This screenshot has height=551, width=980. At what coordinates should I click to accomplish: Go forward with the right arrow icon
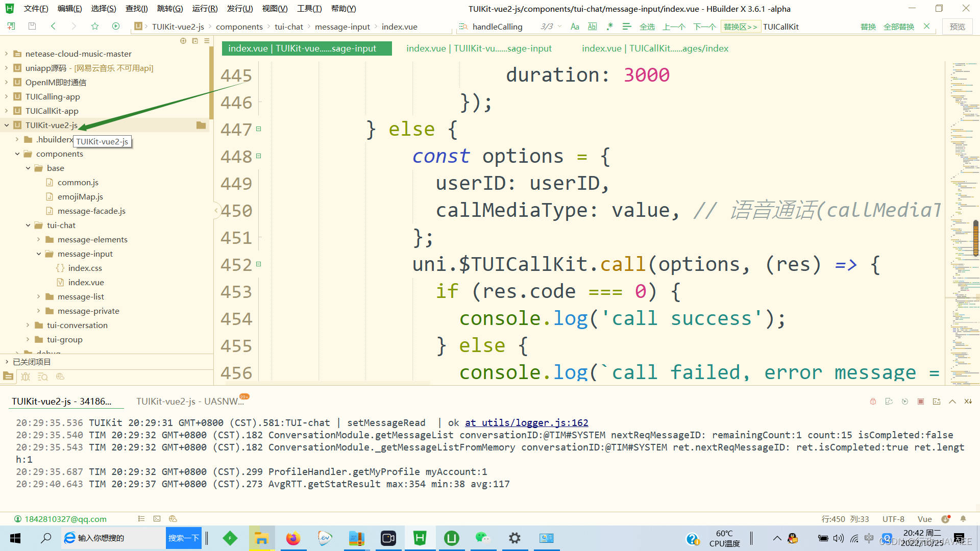74,27
